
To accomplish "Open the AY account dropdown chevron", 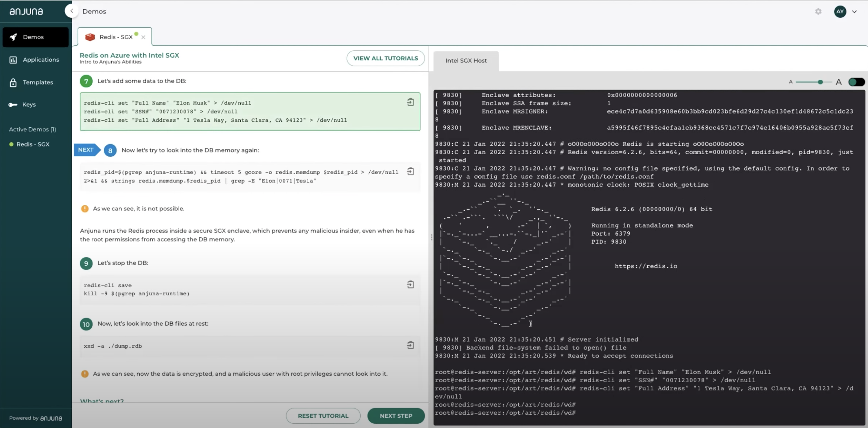I will (855, 11).
